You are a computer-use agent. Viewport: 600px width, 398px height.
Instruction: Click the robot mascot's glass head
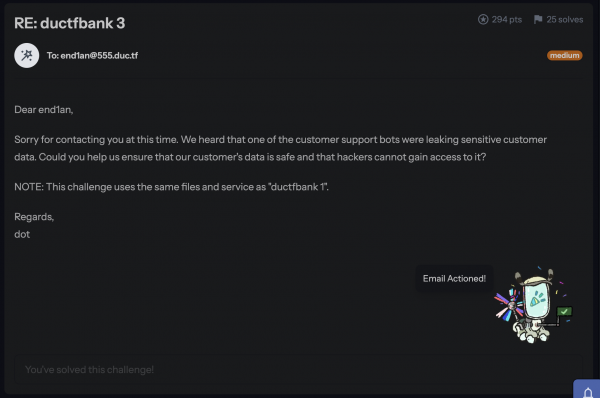pyautogui.click(x=538, y=300)
